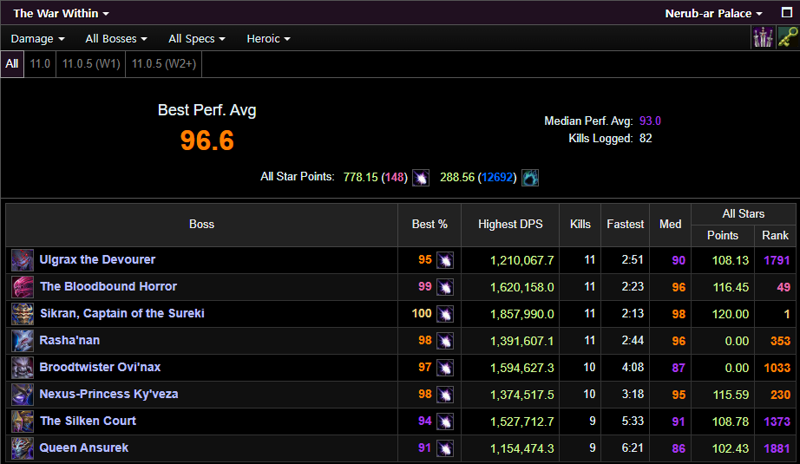
Task: Click spec icon in Queen Ansurek Best % cell
Action: (445, 448)
